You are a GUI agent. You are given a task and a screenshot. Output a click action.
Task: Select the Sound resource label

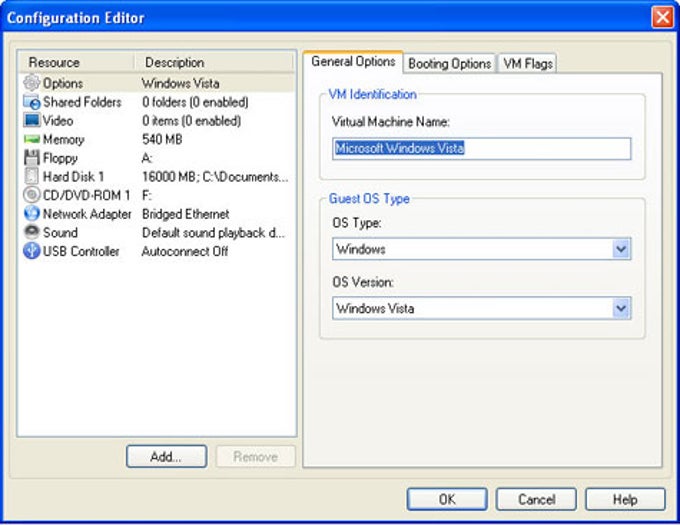pos(60,232)
